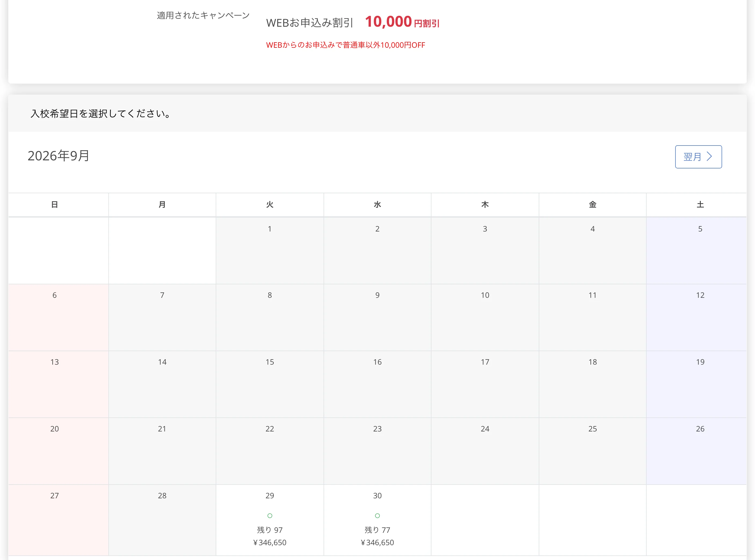Click the green availability circle on 30
The width and height of the screenshot is (755, 560).
pos(377,516)
